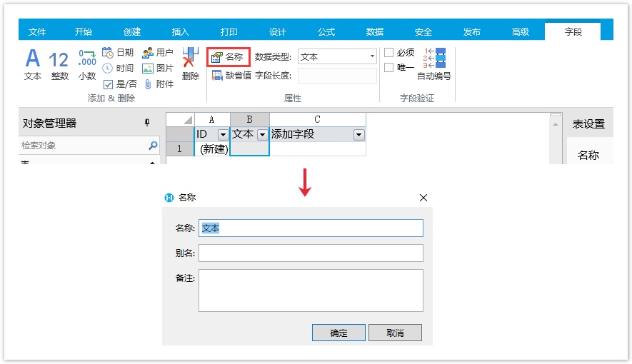Click 取消 to cancel the dialog
This screenshot has height=364, width=632.
click(395, 333)
